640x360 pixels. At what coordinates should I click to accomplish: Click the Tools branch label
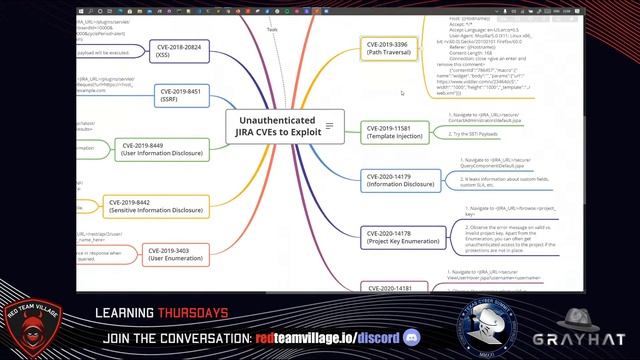point(272,29)
